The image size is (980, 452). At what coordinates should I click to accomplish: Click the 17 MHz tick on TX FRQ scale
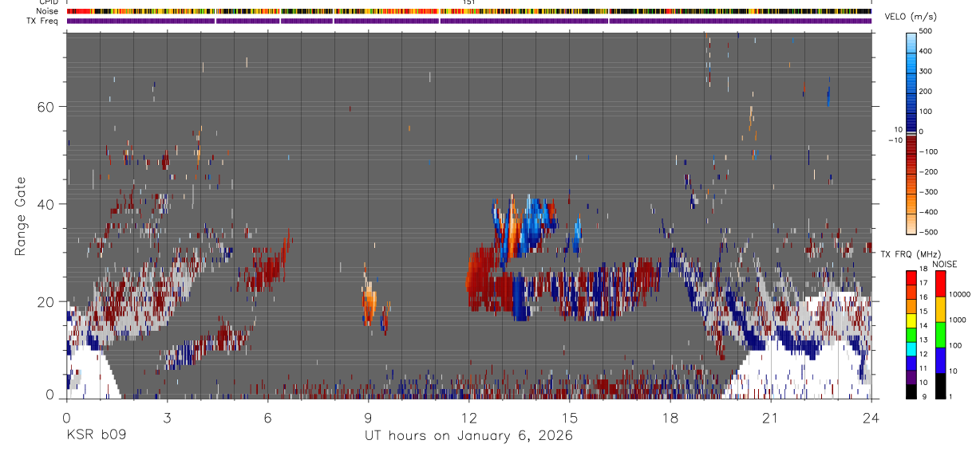(924, 283)
